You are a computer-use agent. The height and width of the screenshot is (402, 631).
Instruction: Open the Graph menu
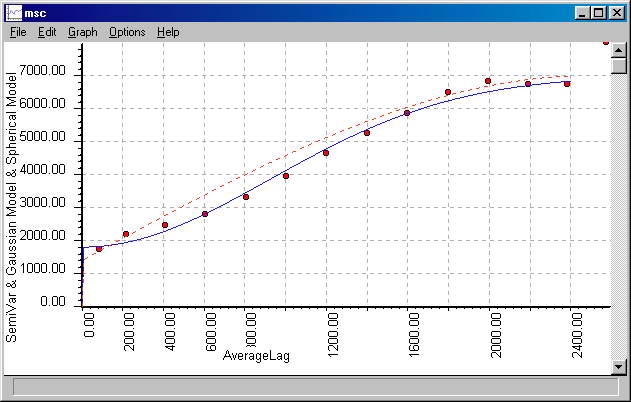point(82,32)
